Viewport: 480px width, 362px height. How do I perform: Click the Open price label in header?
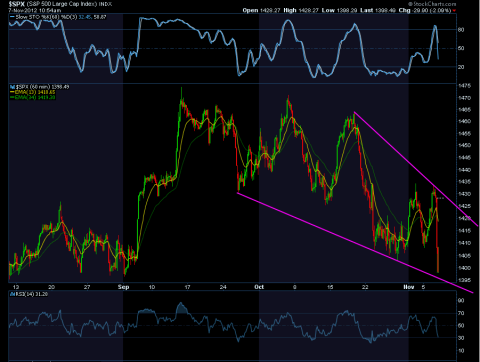pos(250,10)
